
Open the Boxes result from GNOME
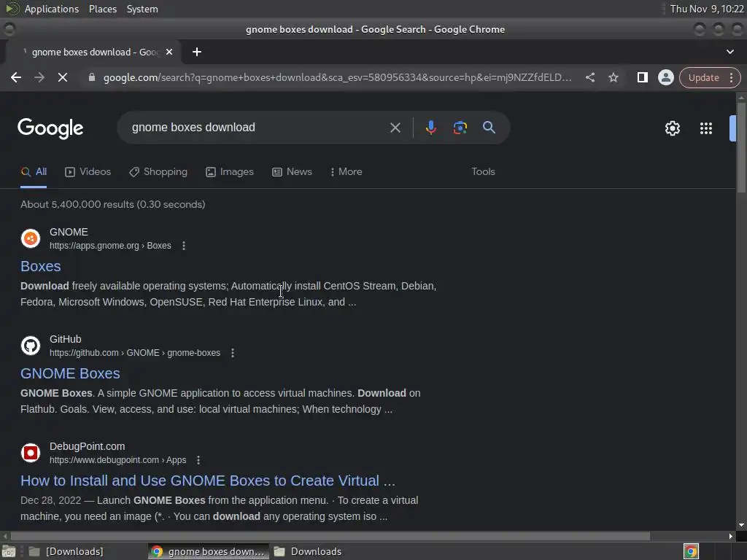click(x=41, y=266)
